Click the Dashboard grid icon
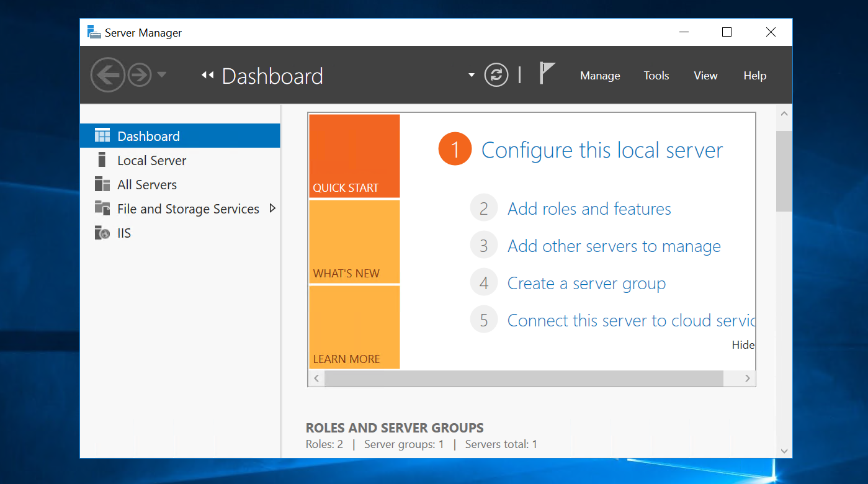The width and height of the screenshot is (868, 484). [102, 136]
